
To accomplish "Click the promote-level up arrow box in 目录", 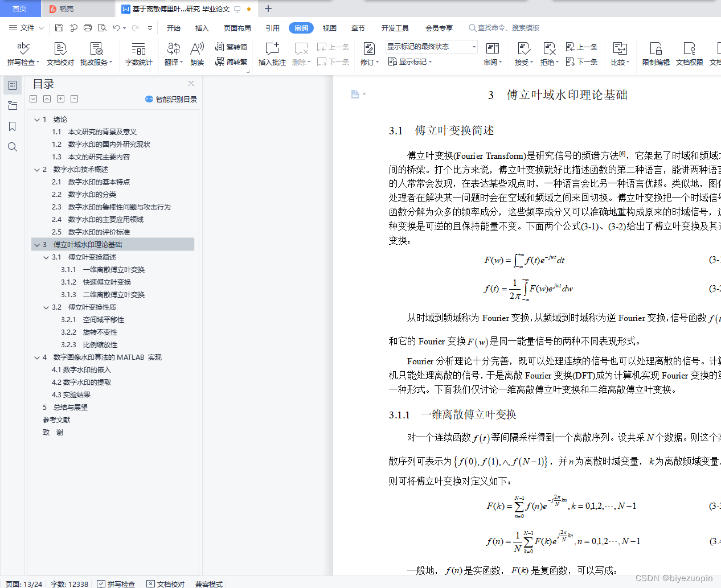I will pos(47,99).
